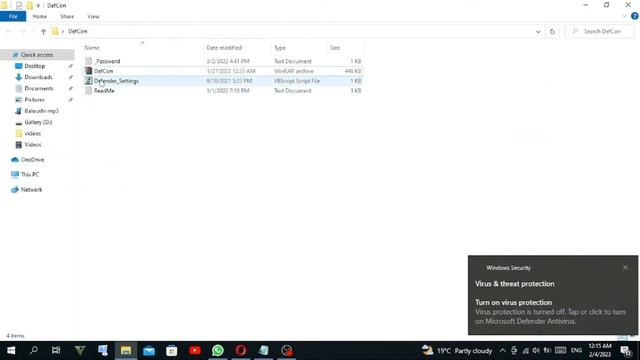Open the Home ribbon tab

point(40,16)
